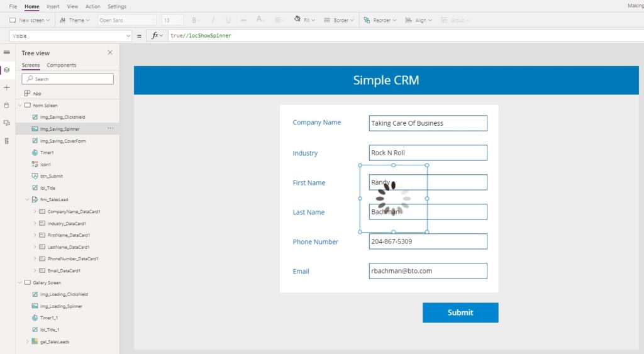Open the font color picker

click(260, 19)
